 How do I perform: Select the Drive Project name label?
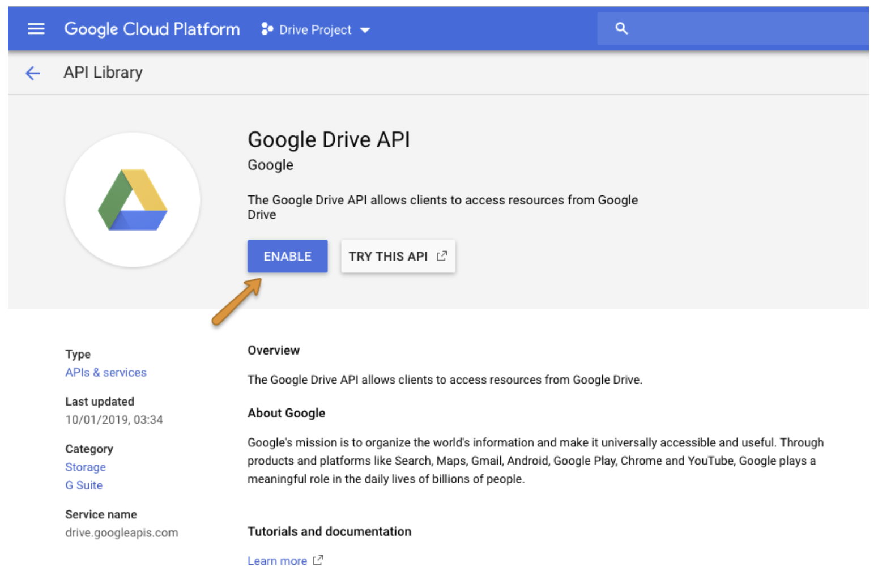pos(315,30)
